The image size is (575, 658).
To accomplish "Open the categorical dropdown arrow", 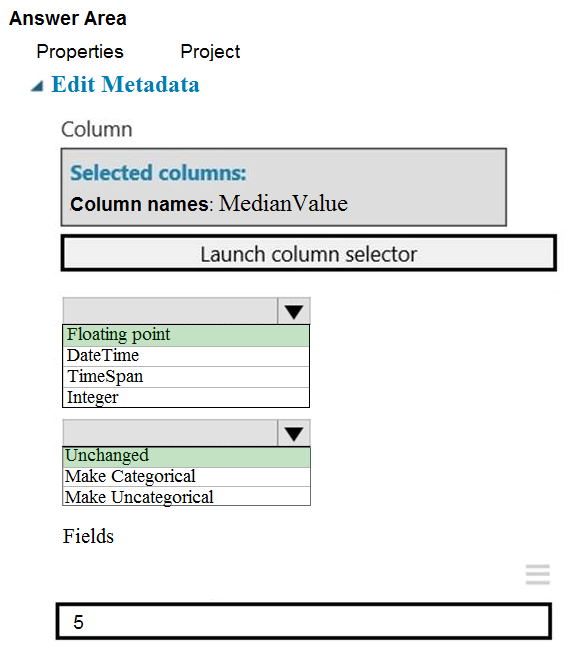I will [294, 433].
